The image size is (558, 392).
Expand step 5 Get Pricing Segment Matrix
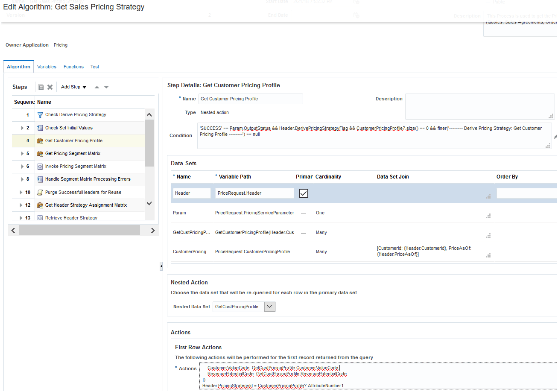point(22,153)
